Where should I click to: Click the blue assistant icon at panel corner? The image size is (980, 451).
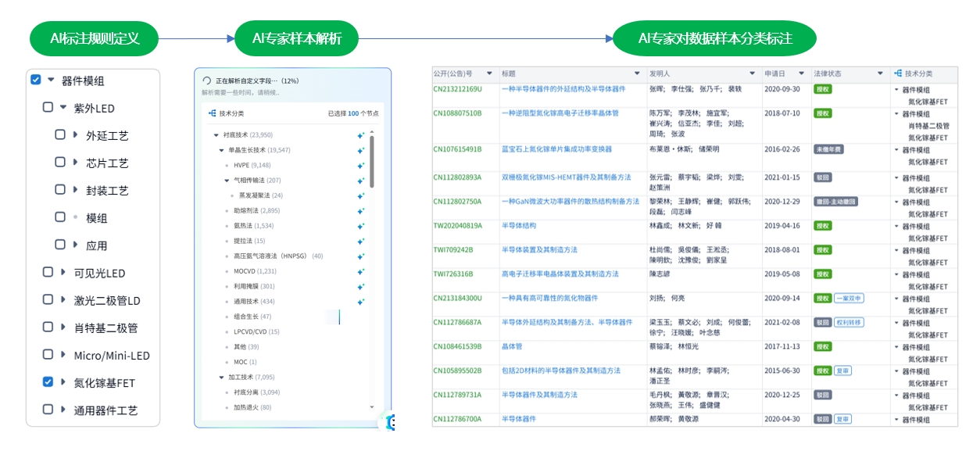tap(388, 422)
